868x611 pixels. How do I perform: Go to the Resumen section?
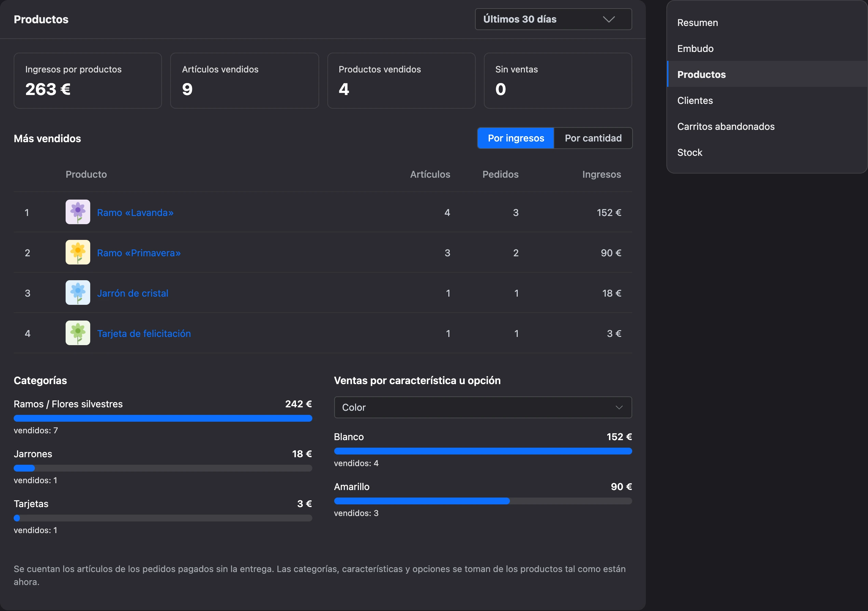pos(697,23)
